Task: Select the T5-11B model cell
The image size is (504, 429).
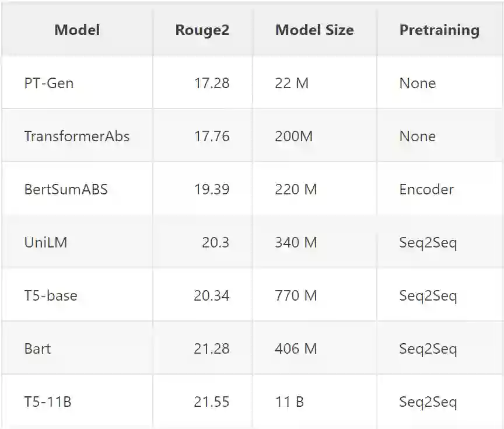Action: (48, 402)
